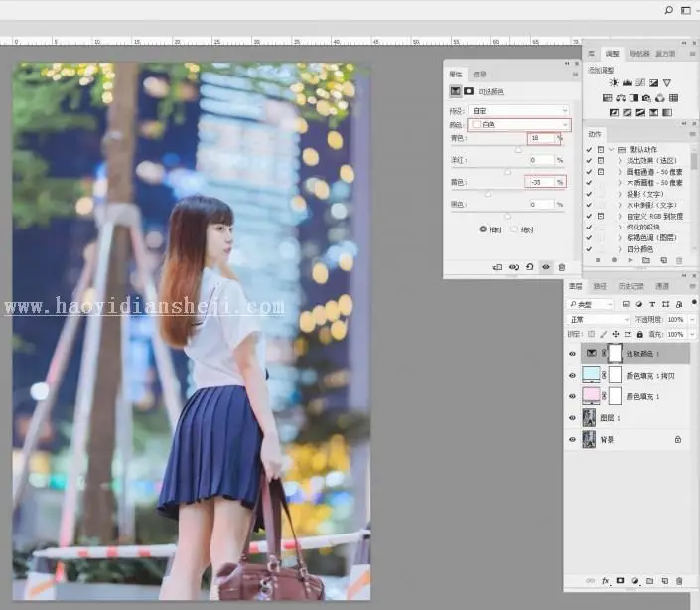The image size is (700, 610).
Task: Click the Cyan slider handle
Action: (518, 150)
